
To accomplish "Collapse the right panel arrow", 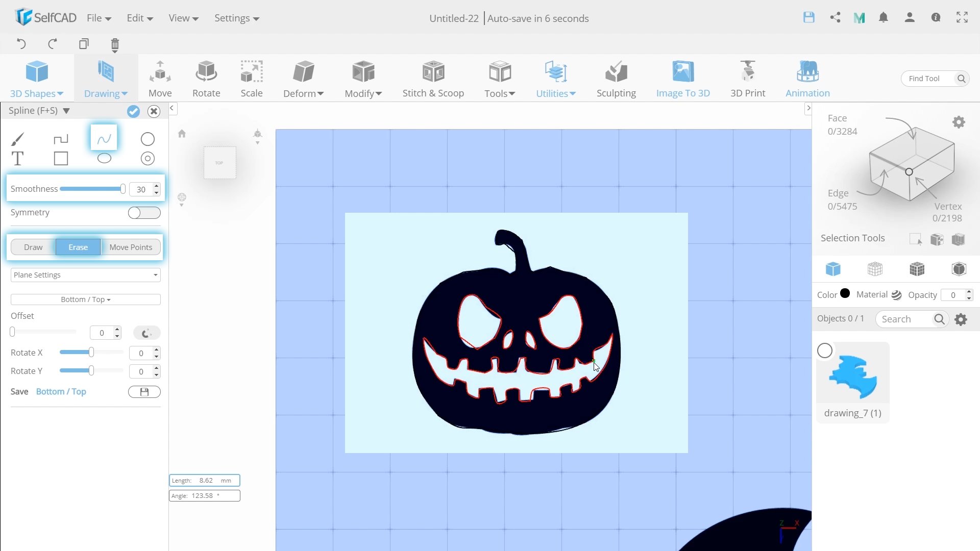I will point(808,108).
